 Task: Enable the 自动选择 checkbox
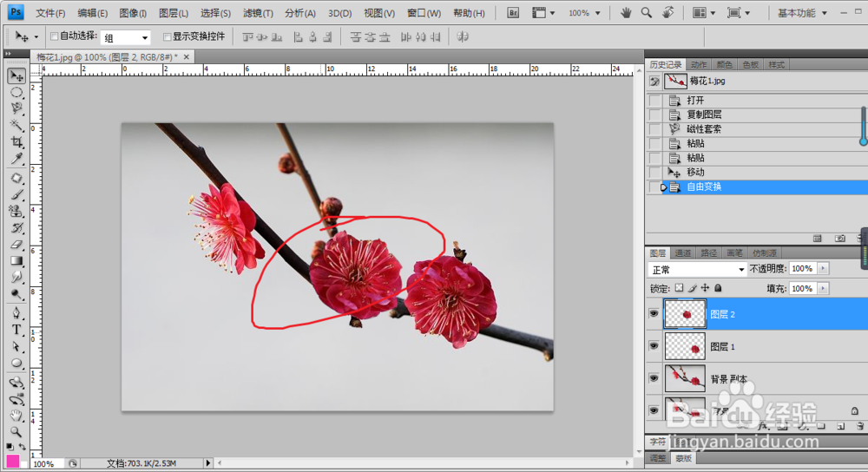coord(54,36)
